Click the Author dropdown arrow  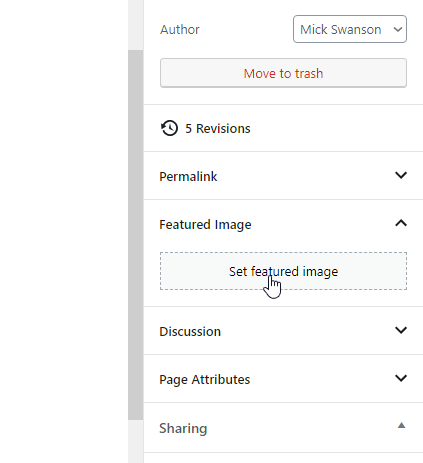[398, 29]
